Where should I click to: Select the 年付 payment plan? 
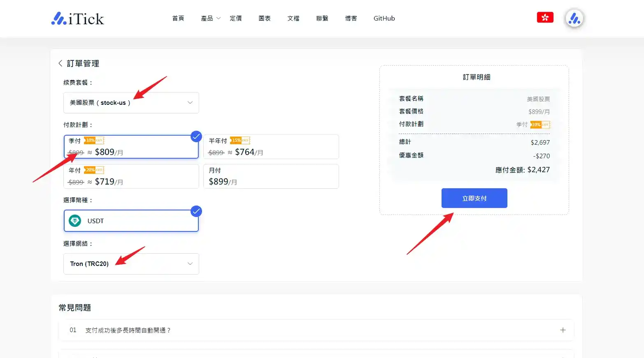[x=131, y=176]
